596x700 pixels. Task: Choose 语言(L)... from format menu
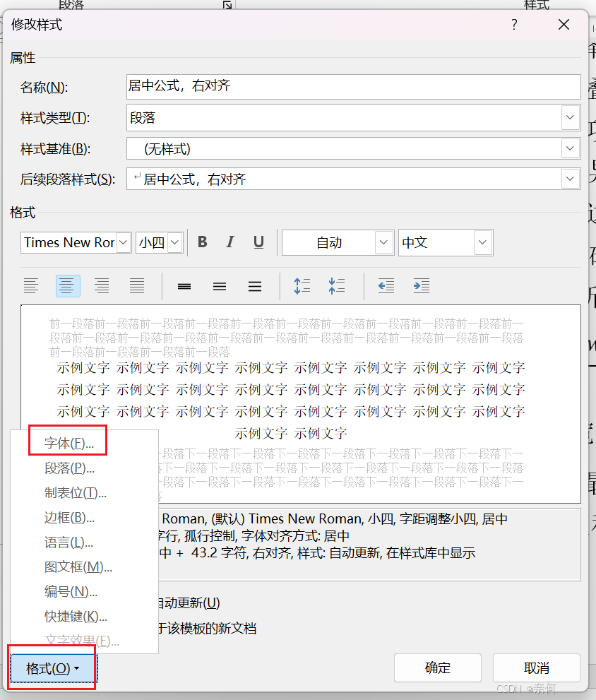click(68, 542)
